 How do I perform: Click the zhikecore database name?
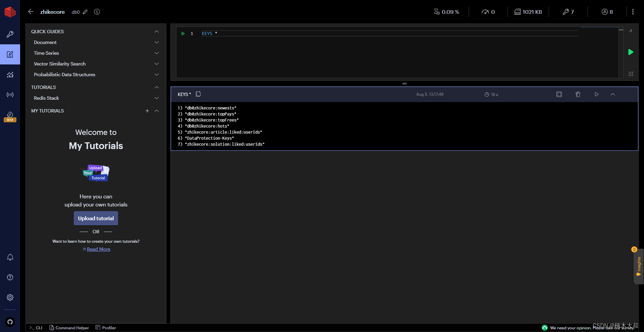(52, 12)
